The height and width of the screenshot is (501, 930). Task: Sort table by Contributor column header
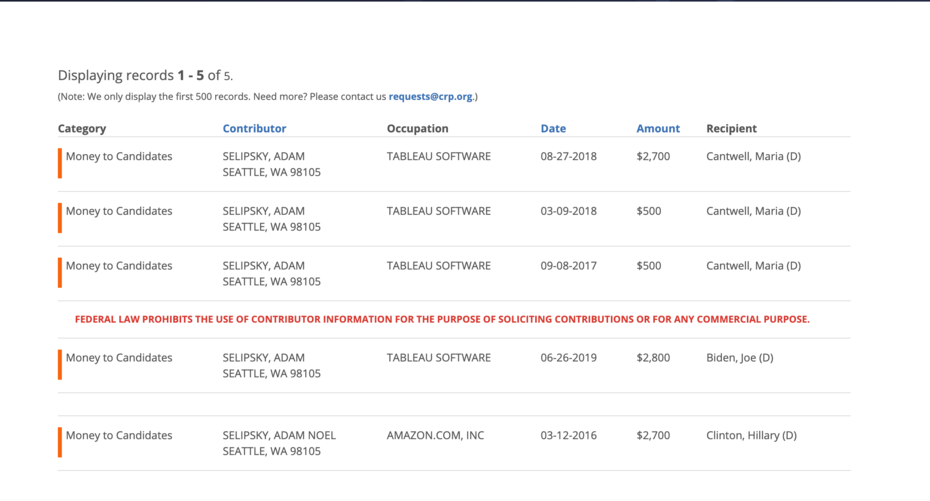click(254, 129)
